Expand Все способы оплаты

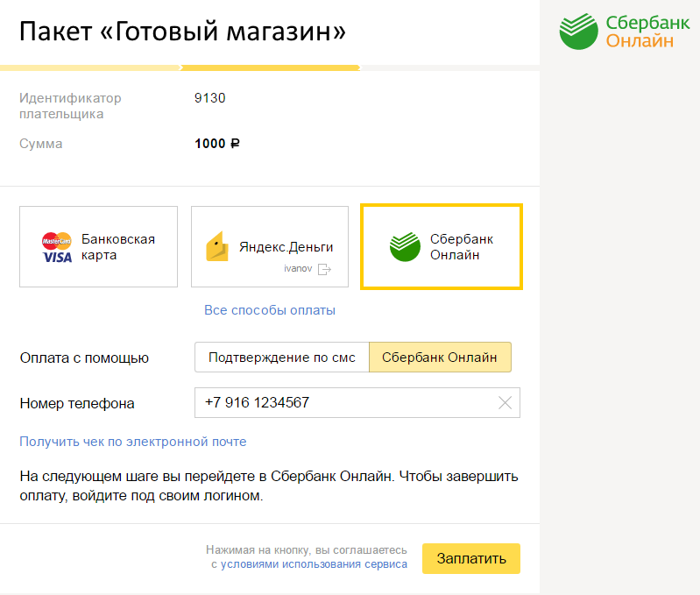(x=270, y=310)
